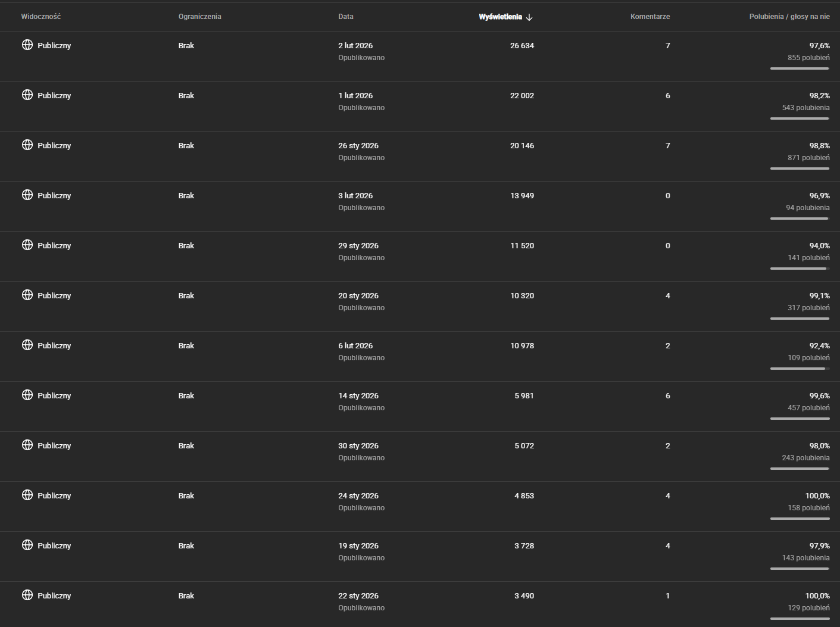The height and width of the screenshot is (627, 840).
Task: Click the like ratio bar showing 92,4%
Action: pos(800,369)
